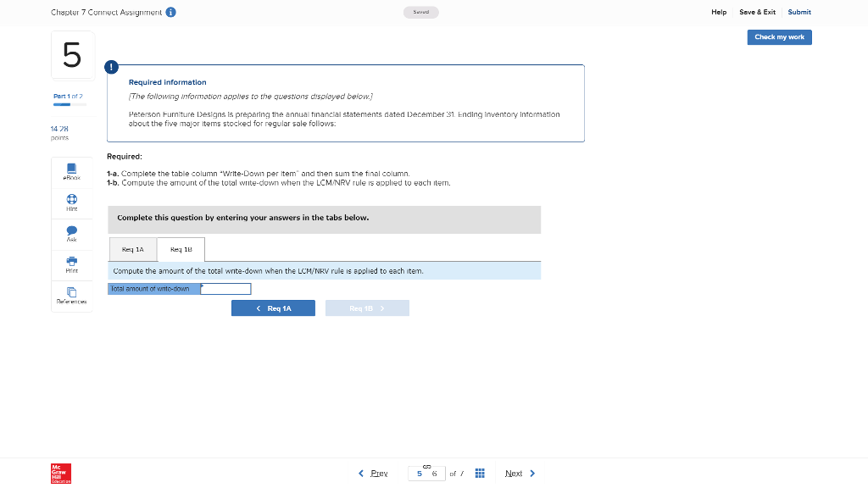Image resolution: width=868 pixels, height=488 pixels.
Task: Submit the assignment
Action: 799,12
